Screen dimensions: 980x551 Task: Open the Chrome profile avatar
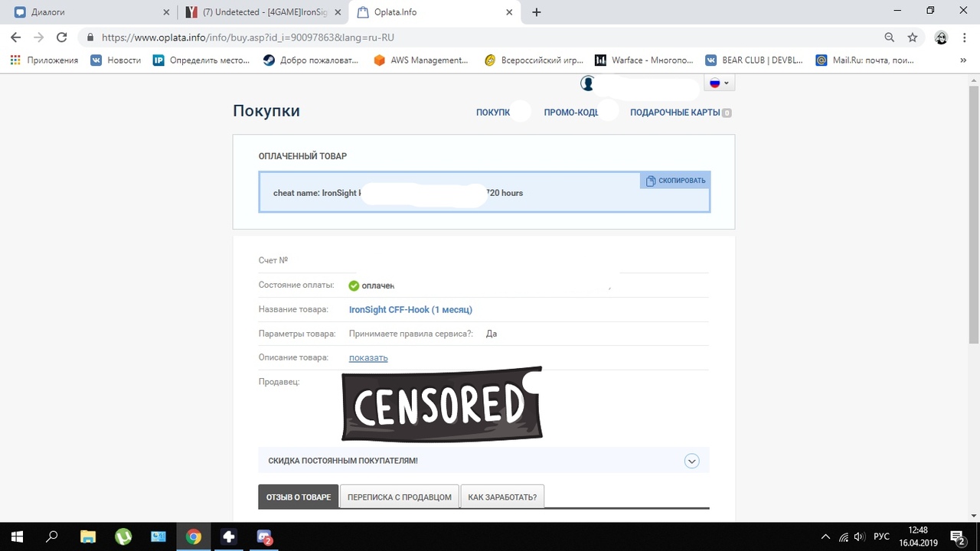tap(941, 37)
